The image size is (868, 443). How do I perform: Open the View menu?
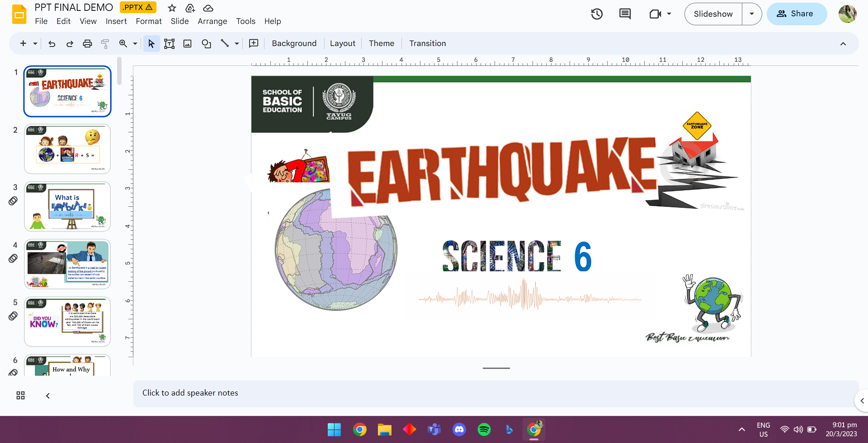pos(88,21)
